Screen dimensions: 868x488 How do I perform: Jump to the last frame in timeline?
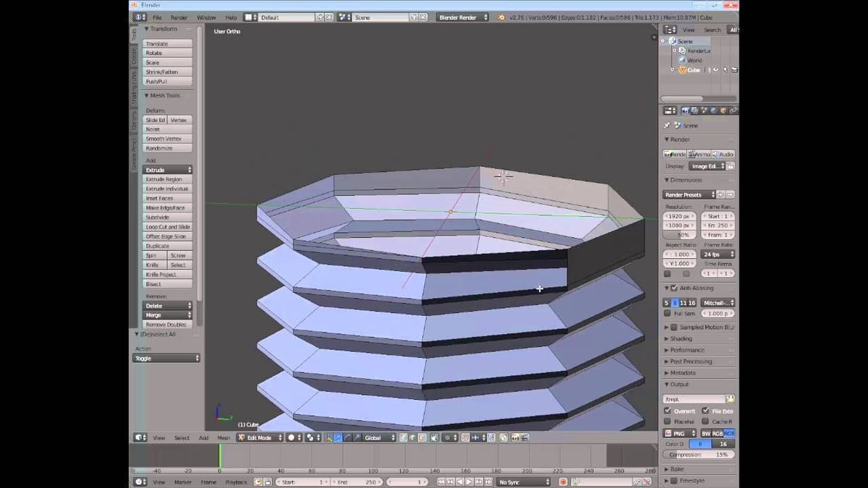pos(488,481)
